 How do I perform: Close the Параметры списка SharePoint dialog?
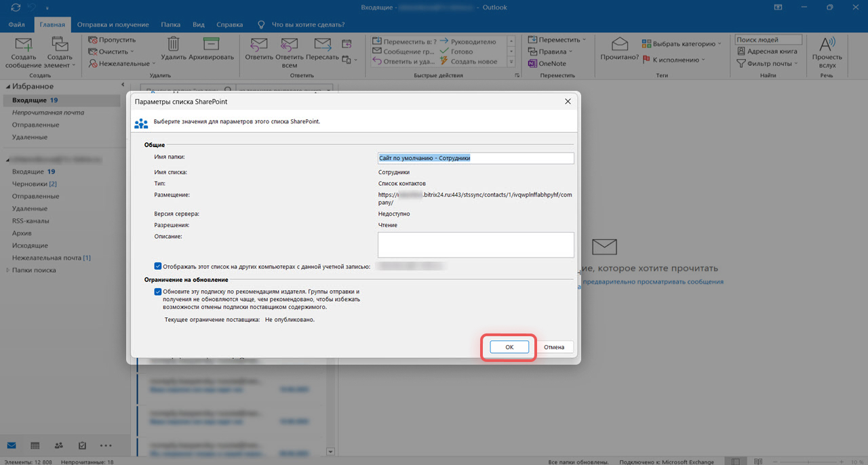point(568,101)
